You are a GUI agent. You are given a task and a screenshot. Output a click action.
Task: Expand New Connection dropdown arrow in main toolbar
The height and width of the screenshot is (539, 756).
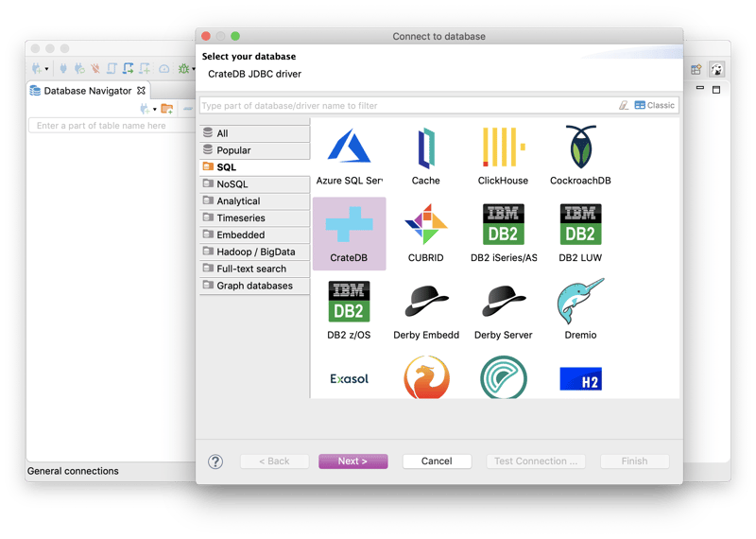46,69
